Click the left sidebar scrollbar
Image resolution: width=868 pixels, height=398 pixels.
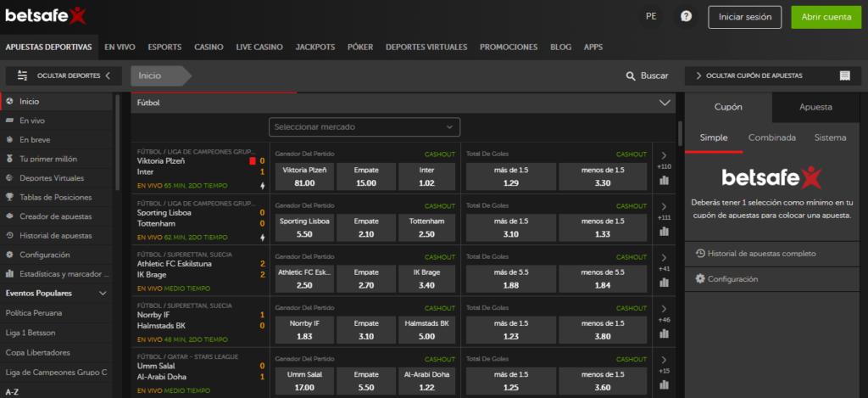[117, 143]
